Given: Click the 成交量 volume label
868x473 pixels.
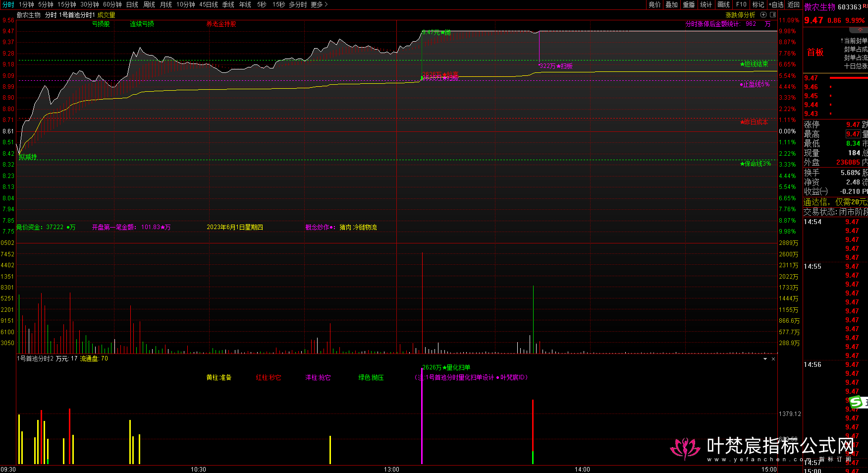Looking at the screenshot, I should point(106,15).
